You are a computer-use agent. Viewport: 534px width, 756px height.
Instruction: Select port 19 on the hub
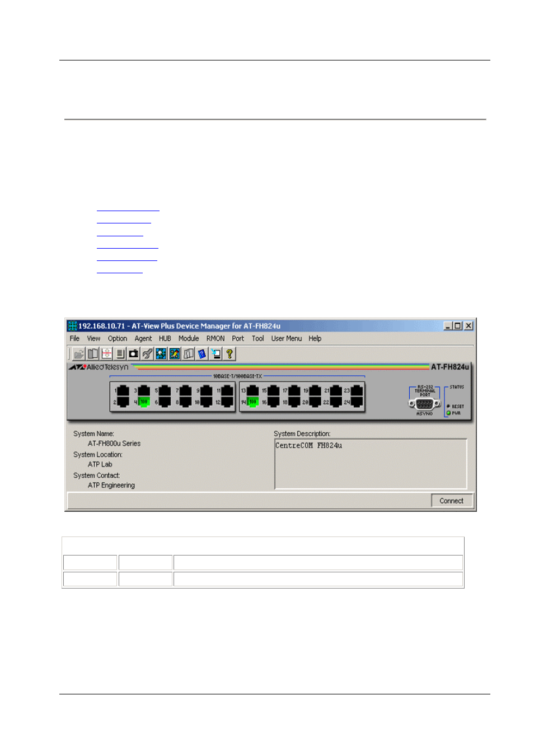point(315,390)
